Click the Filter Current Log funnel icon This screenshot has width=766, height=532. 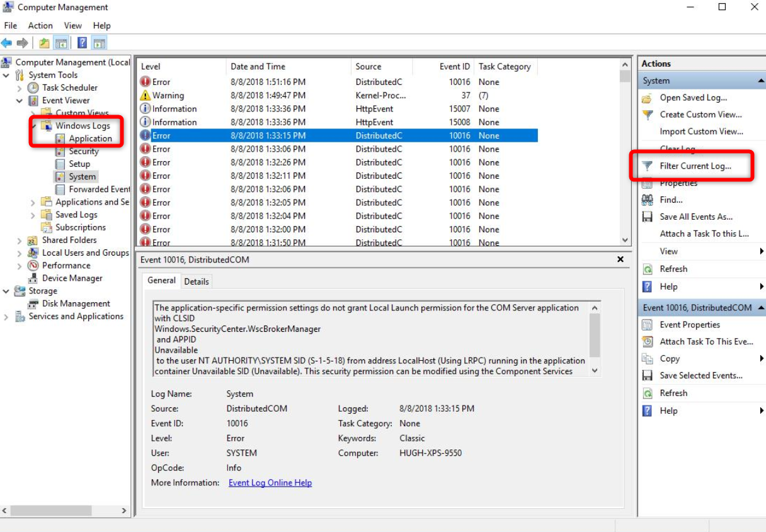(x=647, y=166)
